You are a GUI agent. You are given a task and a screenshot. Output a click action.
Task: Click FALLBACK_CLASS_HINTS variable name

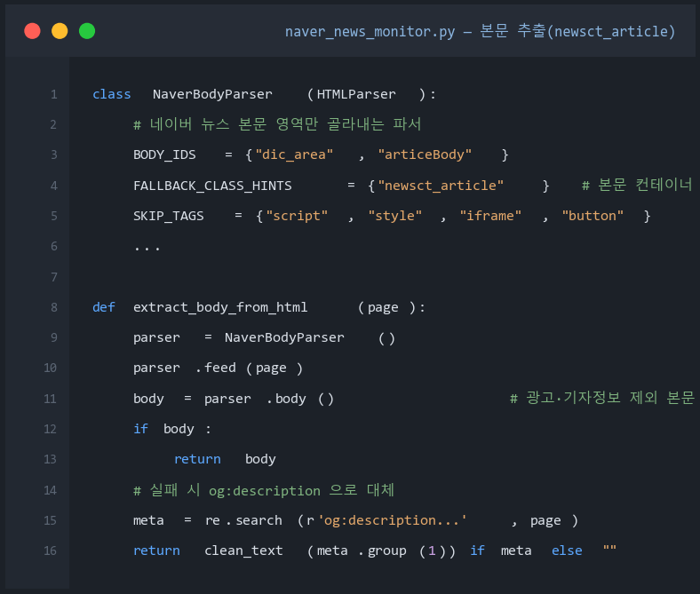[x=212, y=186]
